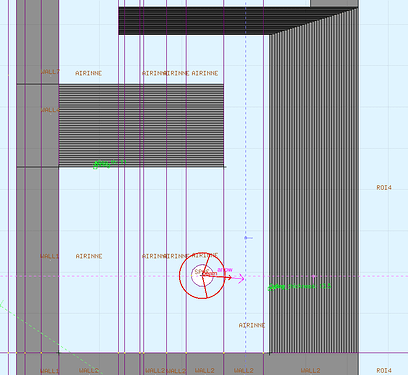Select the AIRINNE label beneath the magenta arrow
Viewport: 408px width, 375px height.
pyautogui.click(x=252, y=325)
